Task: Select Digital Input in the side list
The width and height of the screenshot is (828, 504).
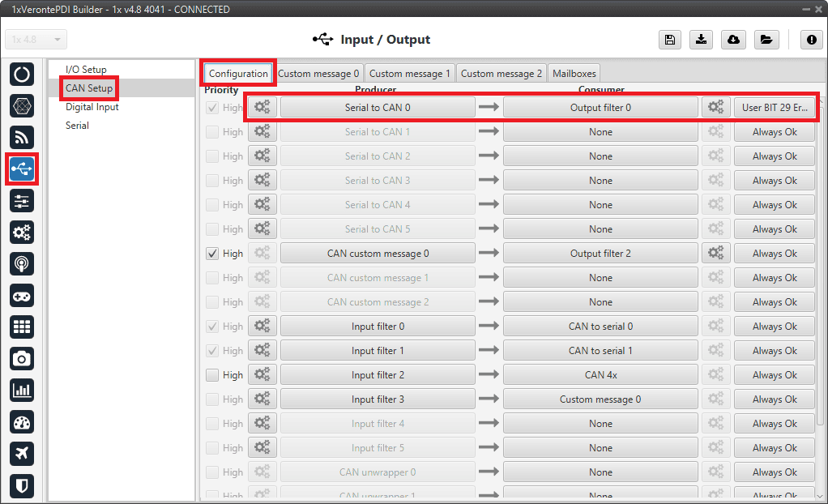Action: click(92, 107)
